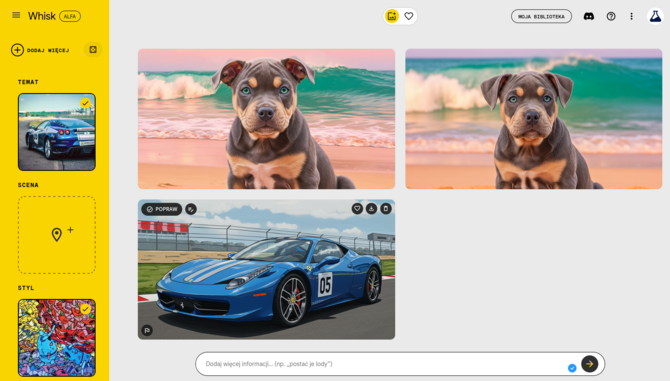Screen dimensions: 670x381
Task: Click the edit prompt icon beside Popraw
Action: point(191,209)
